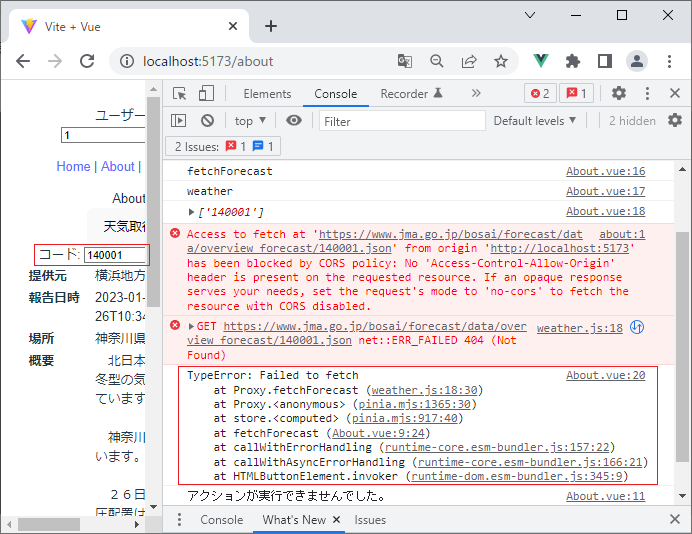The height and width of the screenshot is (534, 692).
Task: Open About.vue:20 source link
Action: pos(606,375)
